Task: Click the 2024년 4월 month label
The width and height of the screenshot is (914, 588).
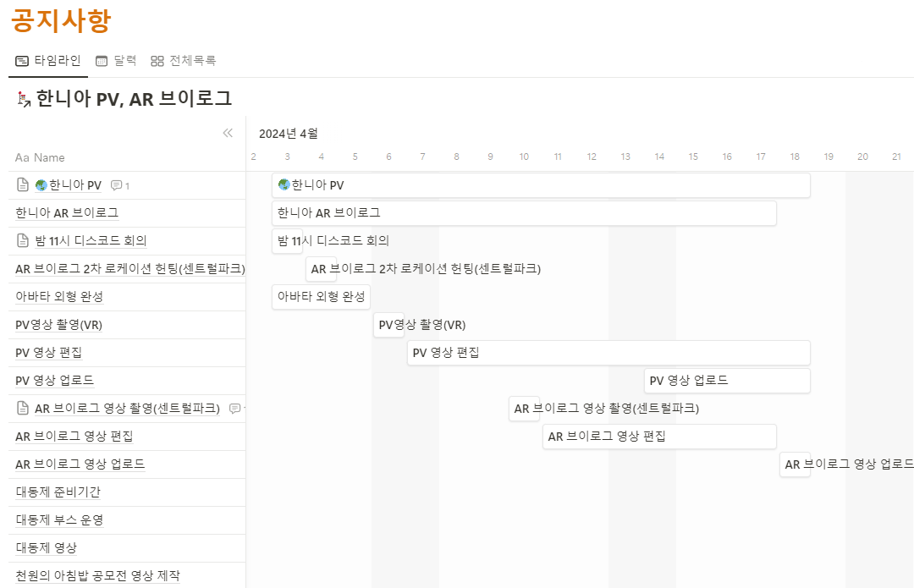Action: [x=288, y=134]
